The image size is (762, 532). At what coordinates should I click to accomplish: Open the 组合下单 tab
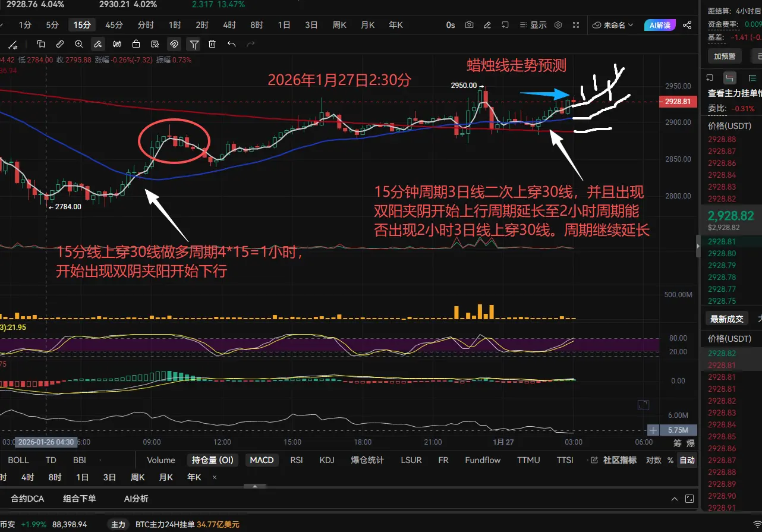coord(80,499)
